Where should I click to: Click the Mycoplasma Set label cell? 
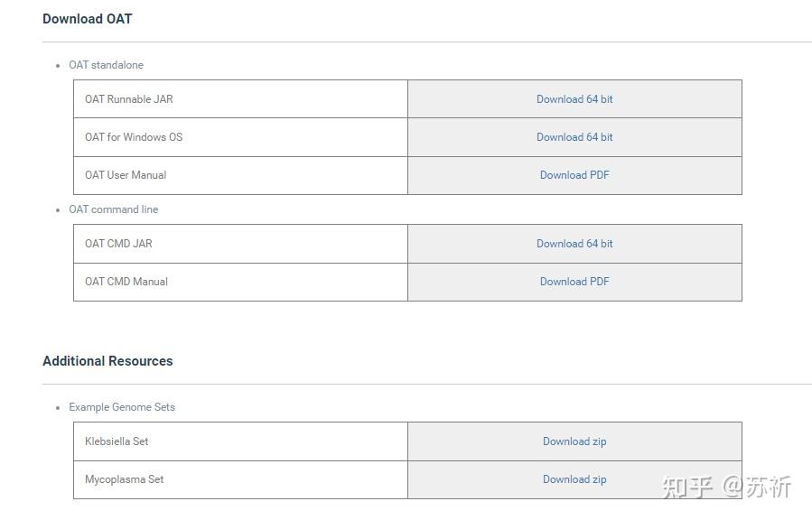click(240, 479)
